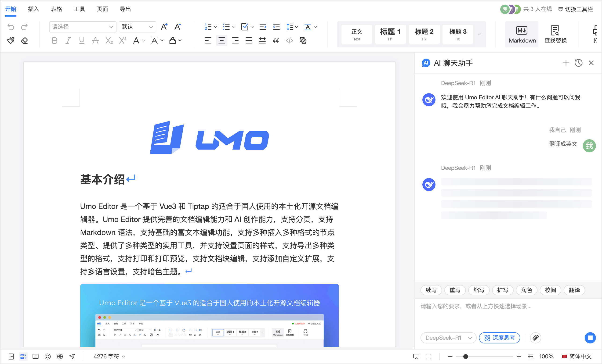The height and width of the screenshot is (364, 602).
Task: Click the attachment paperclip icon
Action: coord(536,338)
